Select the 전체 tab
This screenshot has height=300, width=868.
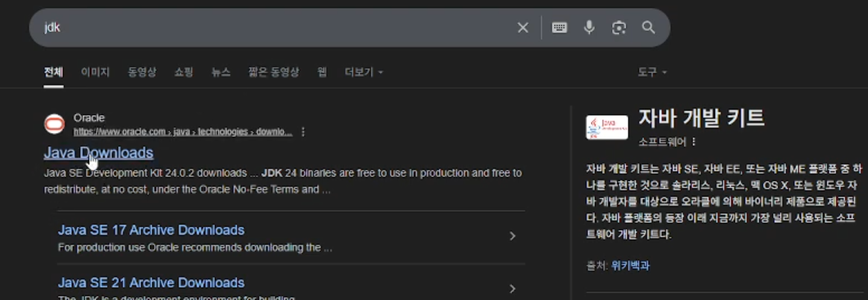pyautogui.click(x=54, y=72)
